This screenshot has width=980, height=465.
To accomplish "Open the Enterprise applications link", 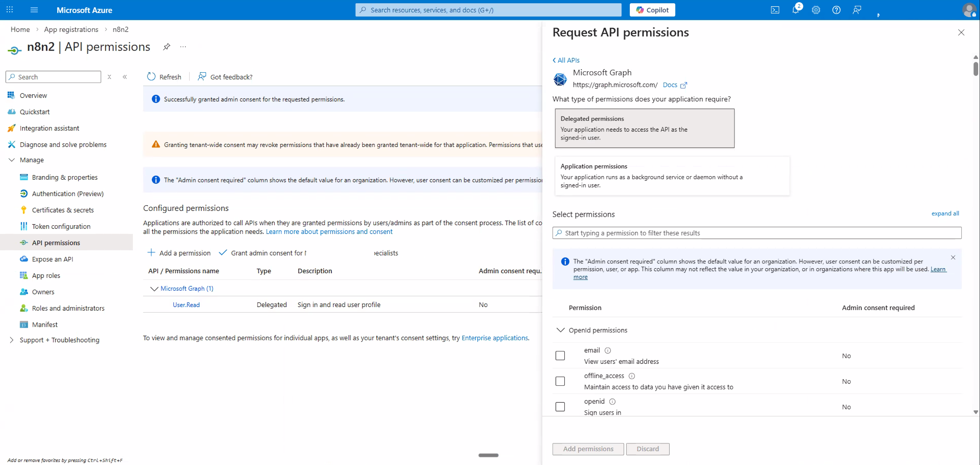I will tap(495, 338).
